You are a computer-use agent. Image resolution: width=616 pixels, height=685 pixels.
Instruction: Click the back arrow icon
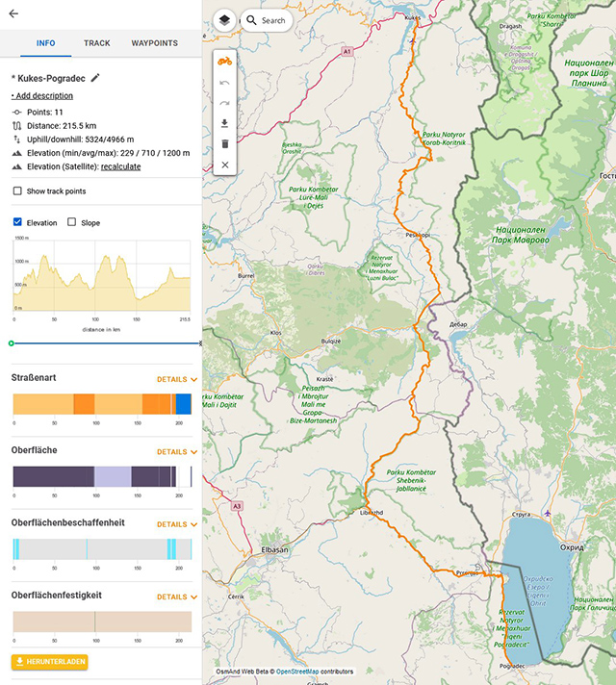point(13,13)
